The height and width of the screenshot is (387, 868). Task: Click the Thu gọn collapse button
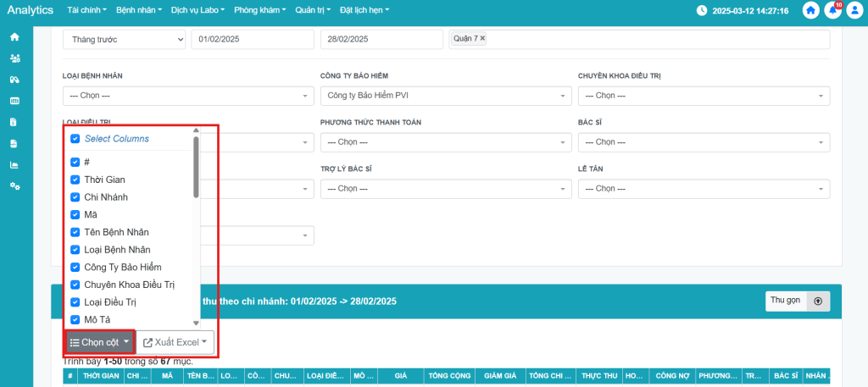click(x=797, y=301)
